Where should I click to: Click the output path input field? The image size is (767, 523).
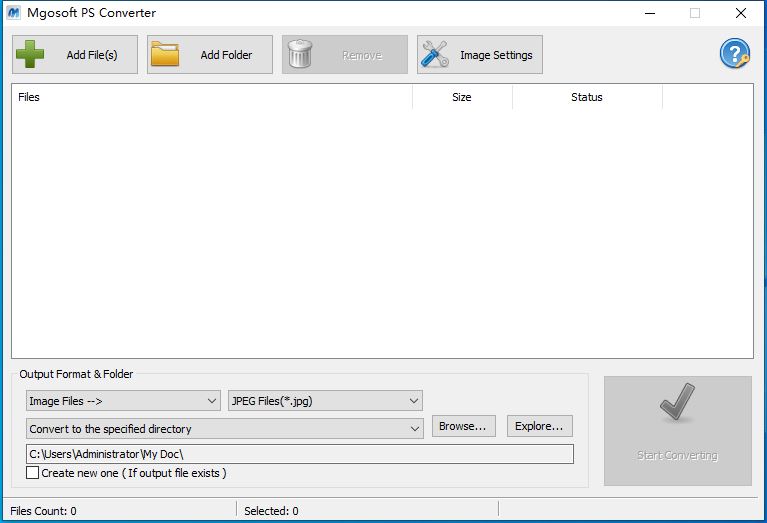[300, 454]
